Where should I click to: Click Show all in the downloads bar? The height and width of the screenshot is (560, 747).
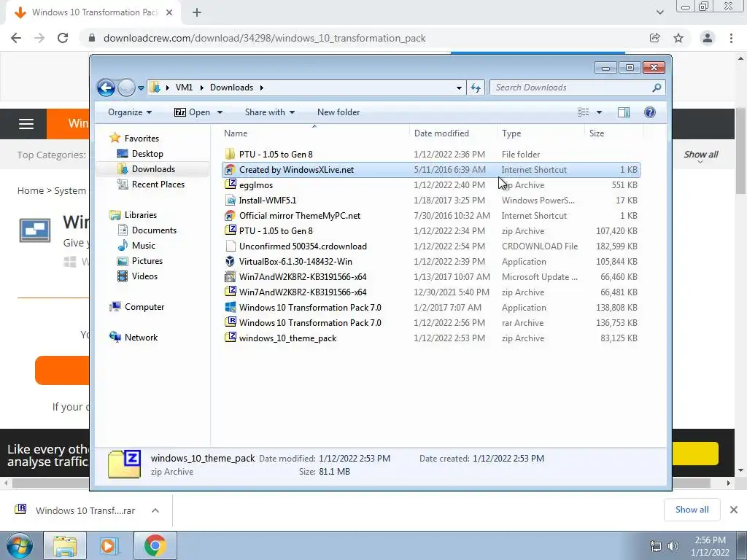click(x=692, y=510)
